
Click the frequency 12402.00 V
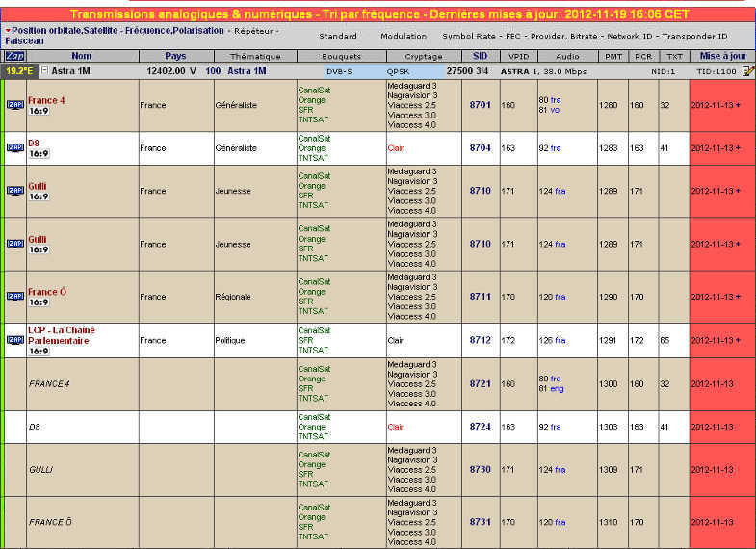point(171,71)
